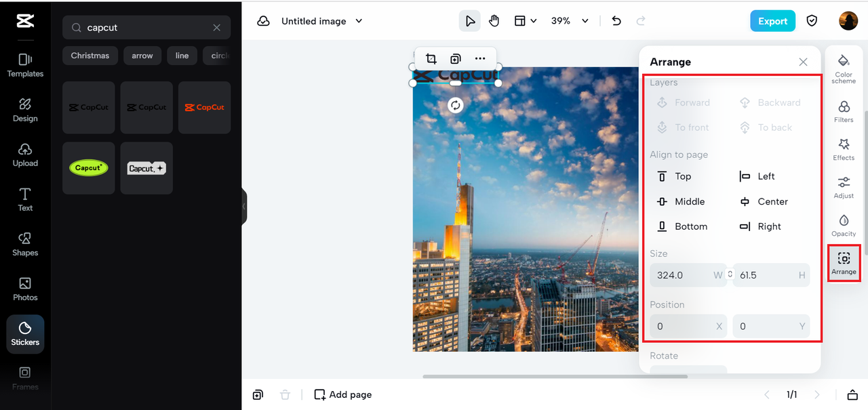
Task: Select the line suggestion chip
Action: [x=182, y=56]
